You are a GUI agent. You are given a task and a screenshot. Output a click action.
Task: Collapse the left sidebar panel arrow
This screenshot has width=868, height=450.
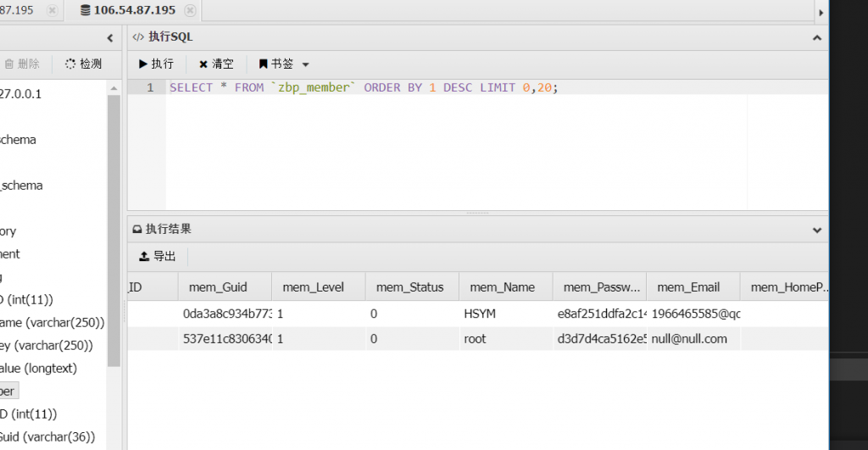point(109,37)
